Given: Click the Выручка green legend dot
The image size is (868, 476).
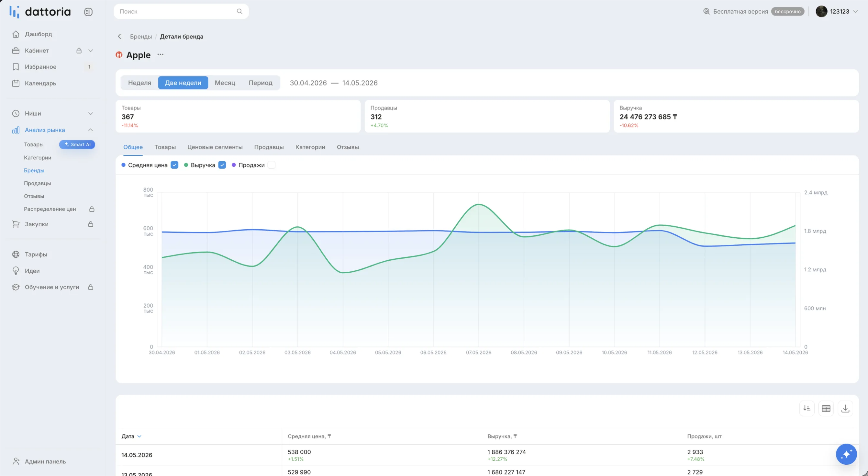Looking at the screenshot, I should pyautogui.click(x=186, y=165).
